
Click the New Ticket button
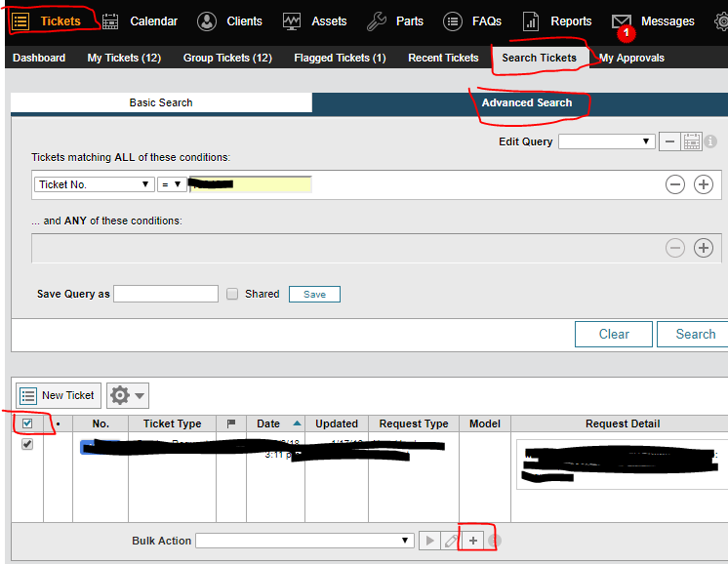pos(59,395)
